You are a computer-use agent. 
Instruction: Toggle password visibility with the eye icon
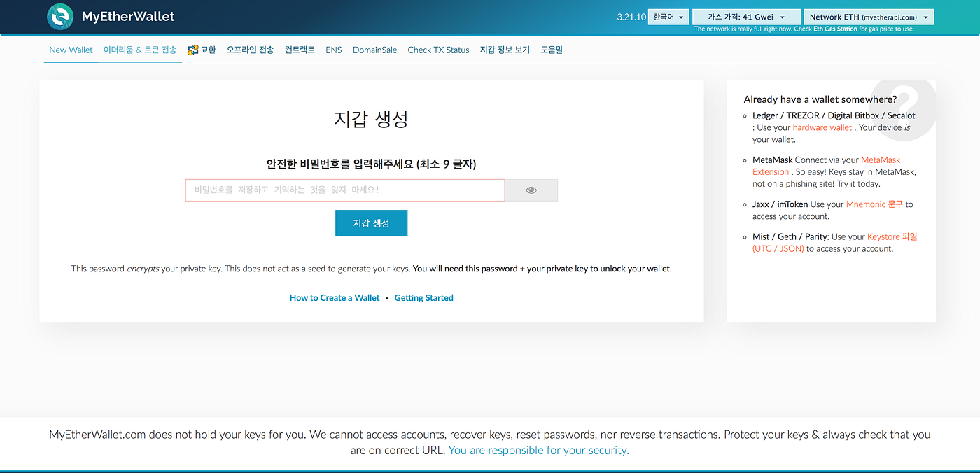click(x=531, y=190)
